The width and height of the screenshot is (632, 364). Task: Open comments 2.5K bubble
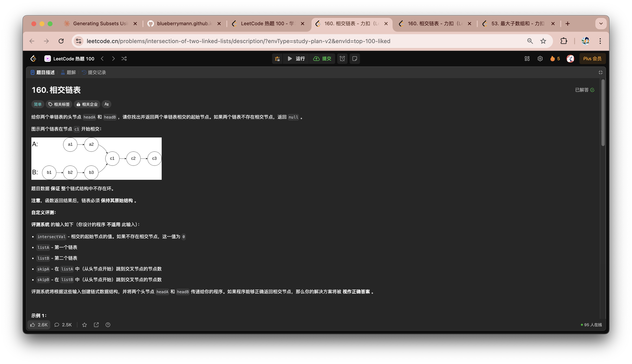(x=63, y=325)
